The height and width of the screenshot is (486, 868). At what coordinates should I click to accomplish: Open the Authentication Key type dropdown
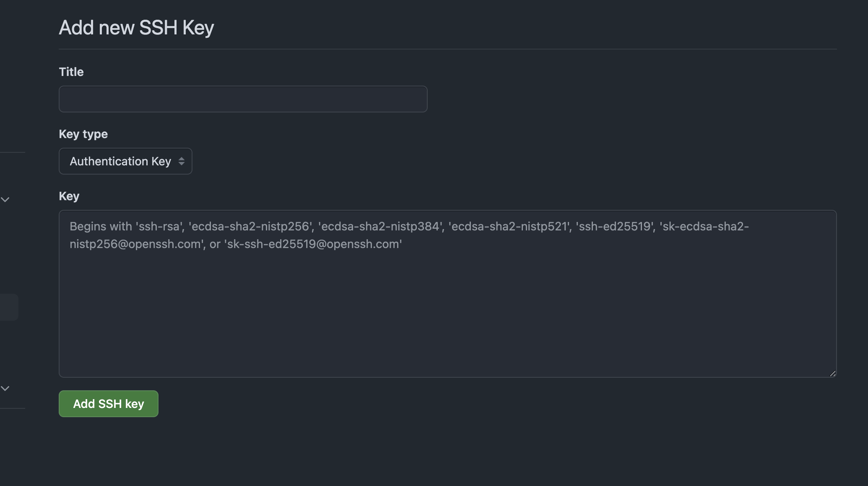[125, 161]
